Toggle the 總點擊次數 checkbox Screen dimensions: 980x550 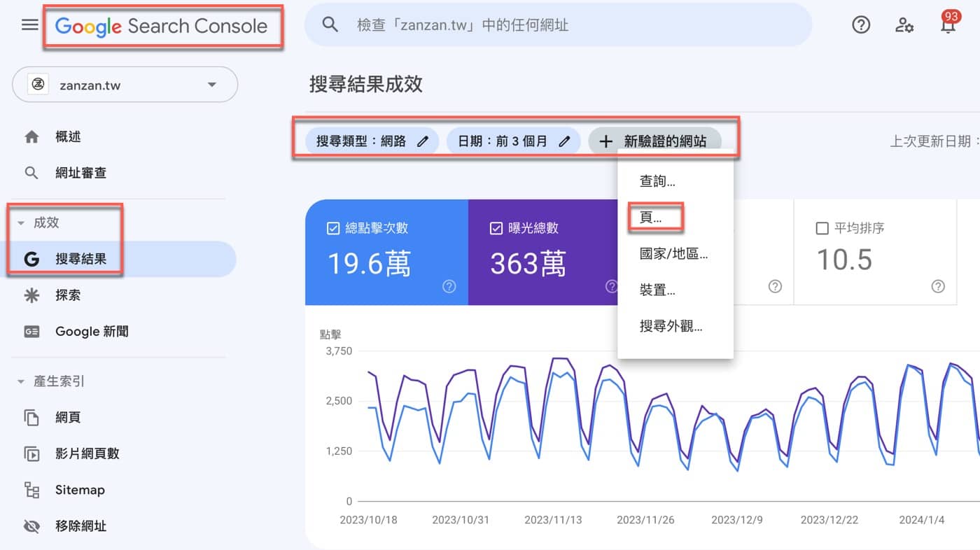[x=333, y=228]
